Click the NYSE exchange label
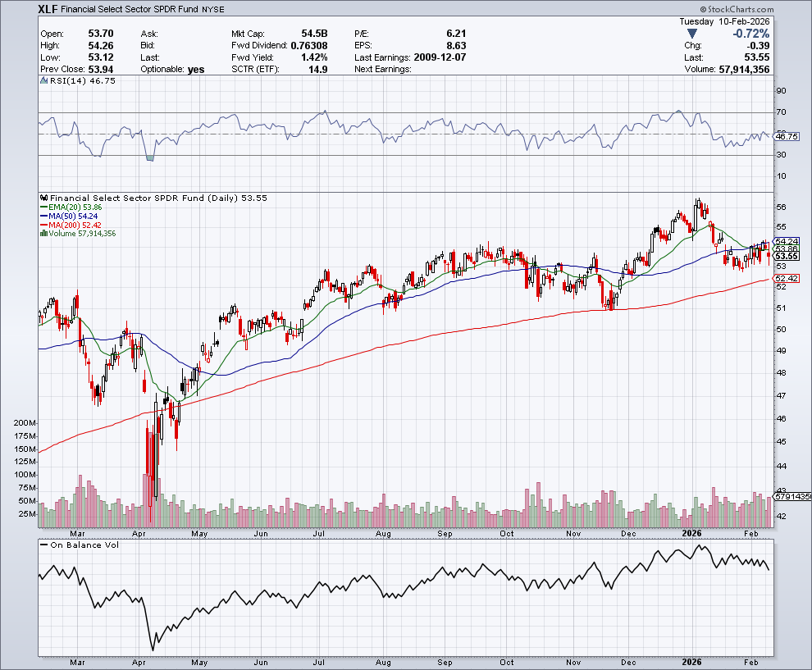Image resolution: width=812 pixels, height=670 pixels. click(x=212, y=9)
